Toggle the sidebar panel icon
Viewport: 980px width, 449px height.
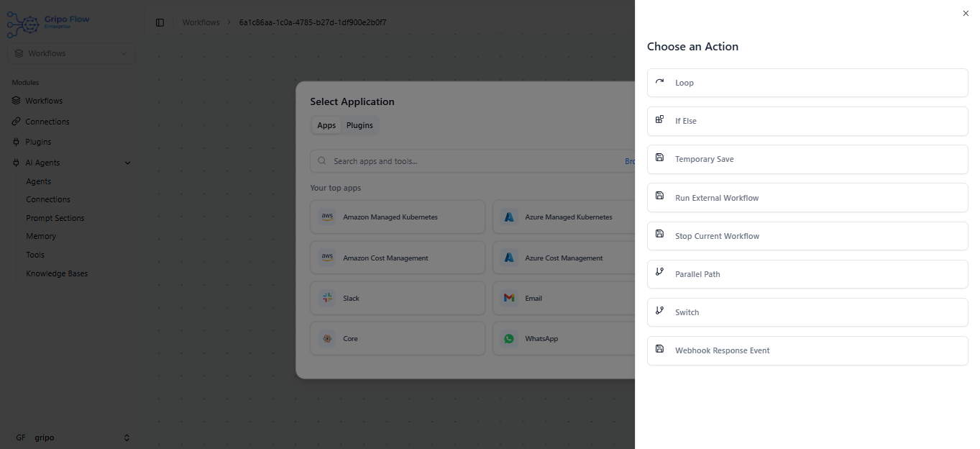[160, 22]
